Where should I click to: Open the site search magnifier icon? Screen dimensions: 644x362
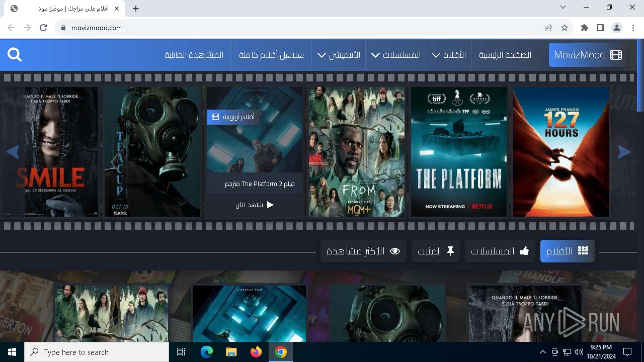click(15, 55)
